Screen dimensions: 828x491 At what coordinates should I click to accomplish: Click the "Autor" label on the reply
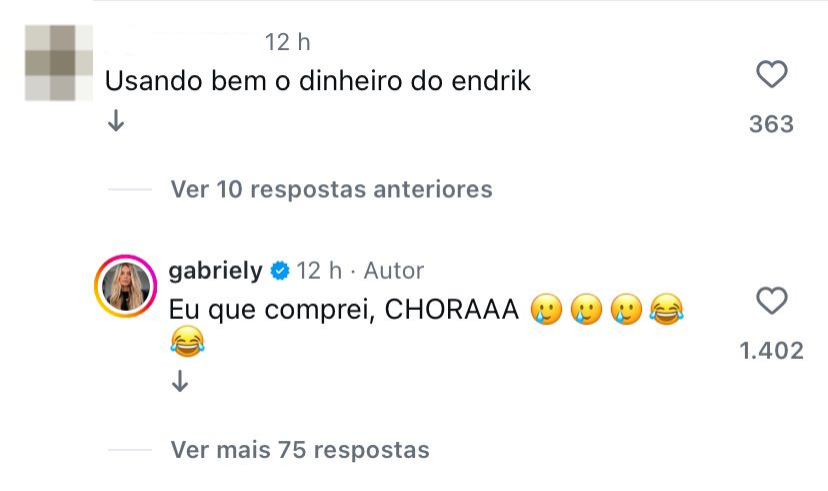coord(393,271)
